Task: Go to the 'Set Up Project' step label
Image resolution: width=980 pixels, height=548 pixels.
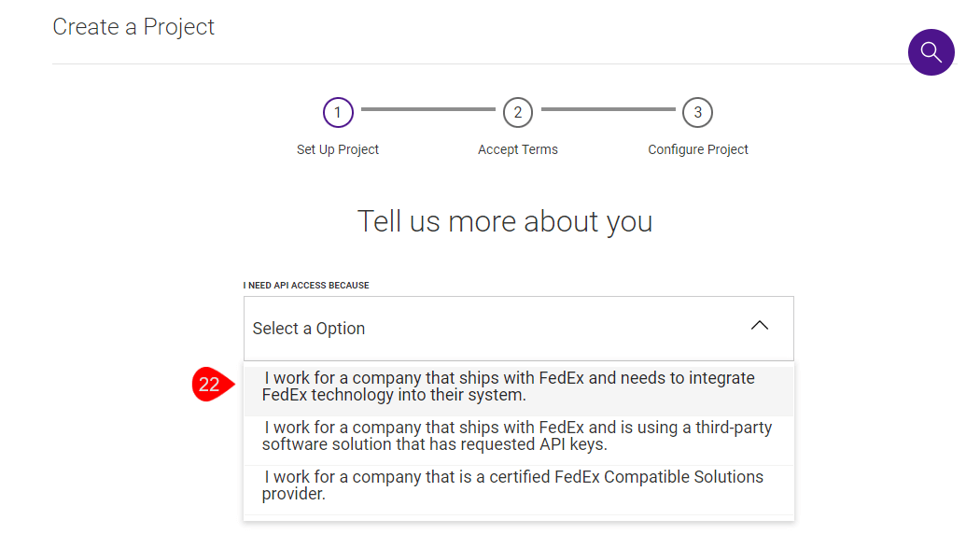Action: [338, 149]
